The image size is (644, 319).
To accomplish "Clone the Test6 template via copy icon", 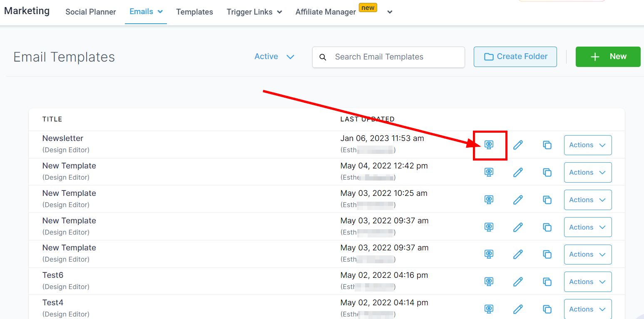I will (x=547, y=282).
